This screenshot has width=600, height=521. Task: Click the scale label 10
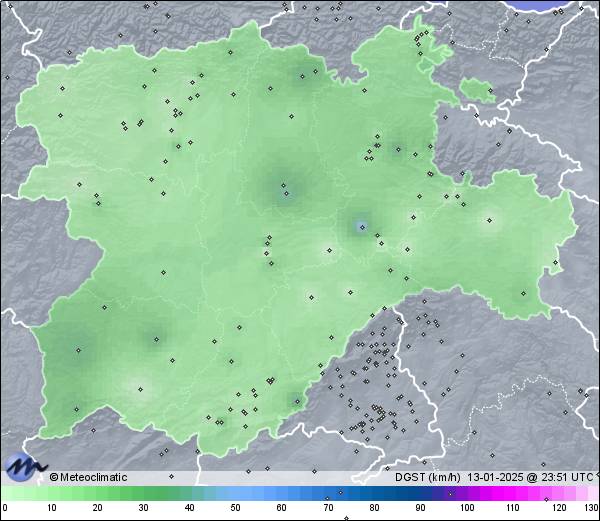[52, 508]
